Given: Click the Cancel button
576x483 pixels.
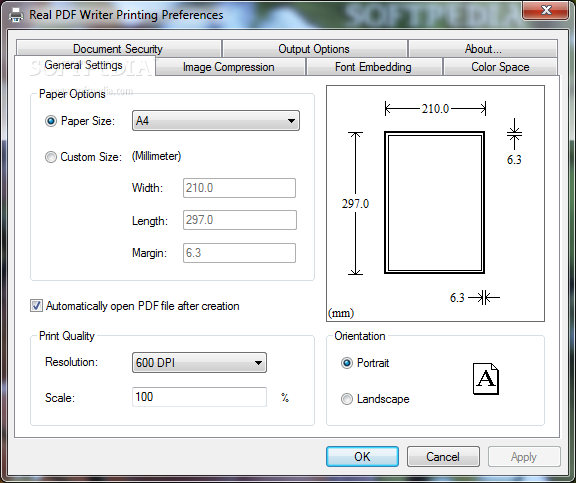Looking at the screenshot, I should (443, 457).
